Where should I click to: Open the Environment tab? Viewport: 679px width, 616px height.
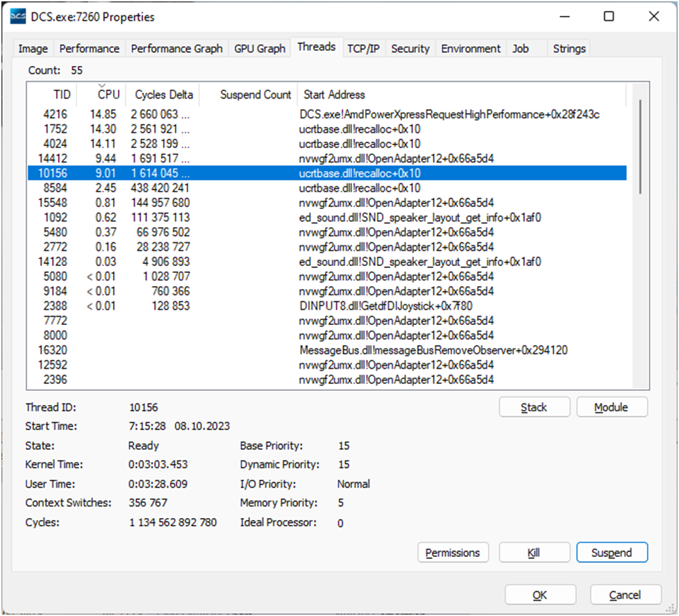pyautogui.click(x=471, y=49)
